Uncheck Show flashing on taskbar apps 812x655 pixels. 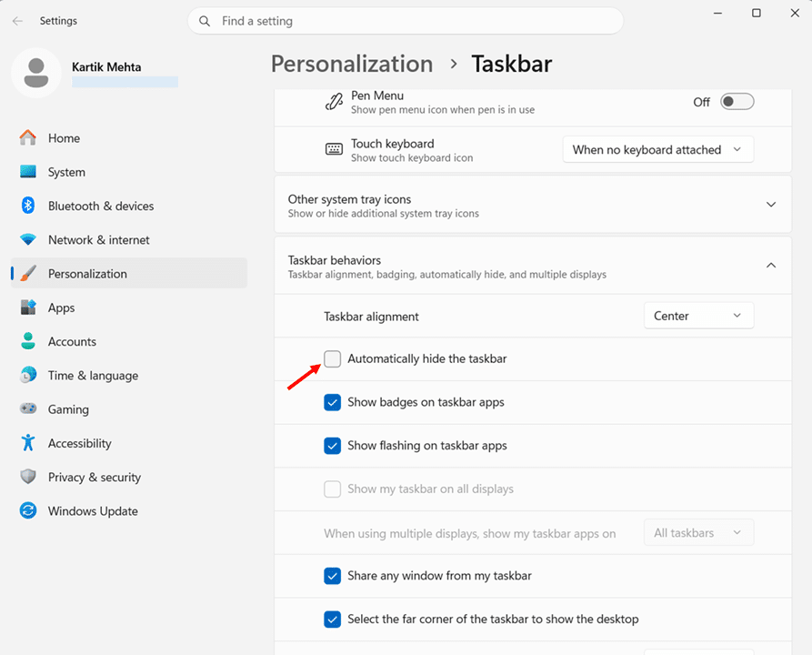[333, 446]
